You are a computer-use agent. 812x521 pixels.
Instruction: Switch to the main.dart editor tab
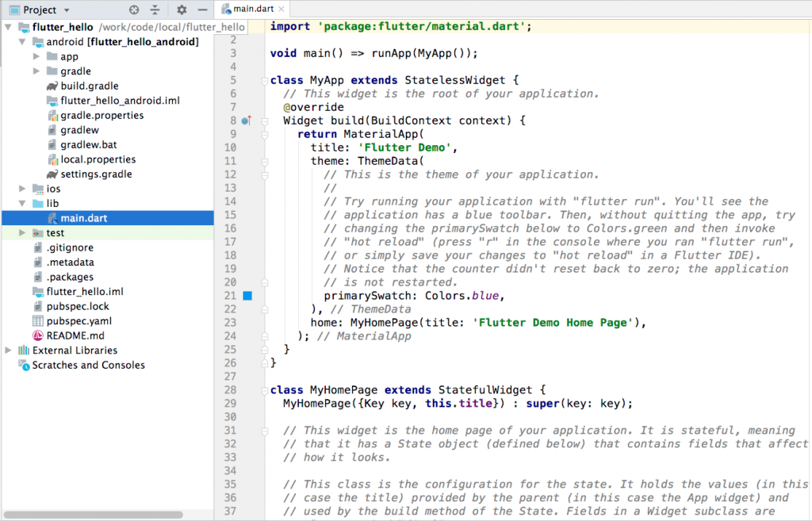[253, 9]
